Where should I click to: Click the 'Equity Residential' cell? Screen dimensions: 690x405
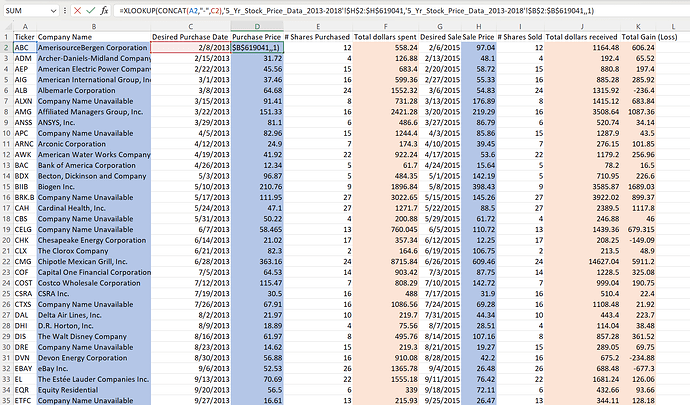tap(94, 390)
